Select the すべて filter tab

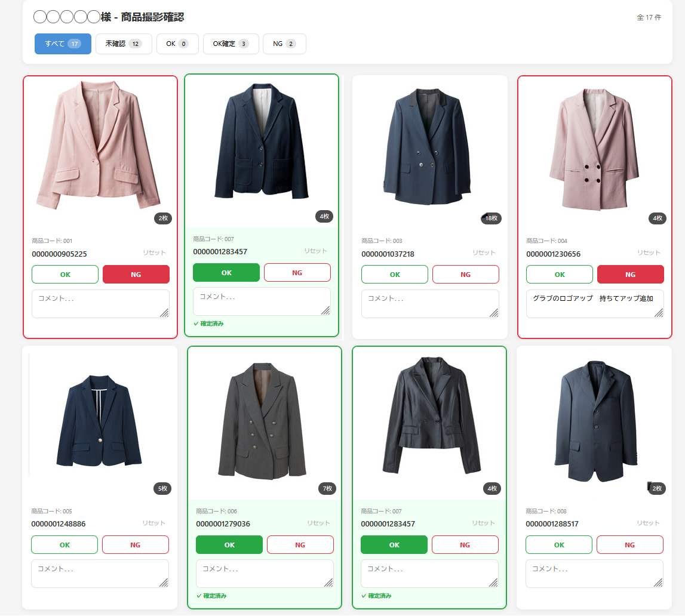63,44
